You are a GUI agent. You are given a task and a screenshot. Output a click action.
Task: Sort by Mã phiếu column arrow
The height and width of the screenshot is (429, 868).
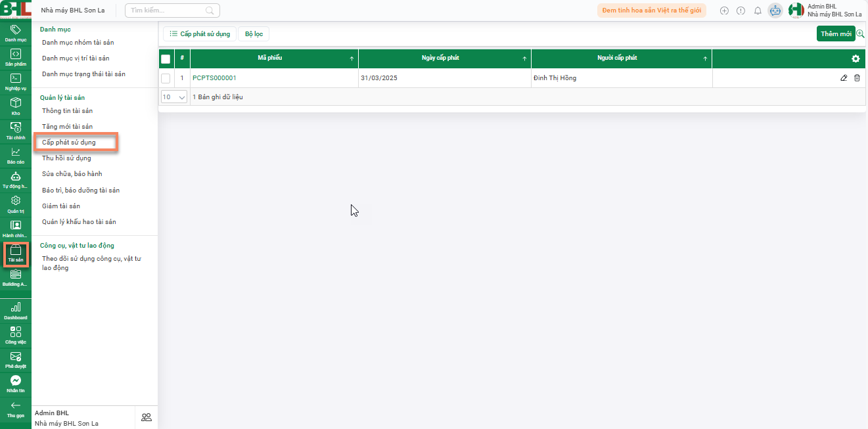tap(352, 59)
